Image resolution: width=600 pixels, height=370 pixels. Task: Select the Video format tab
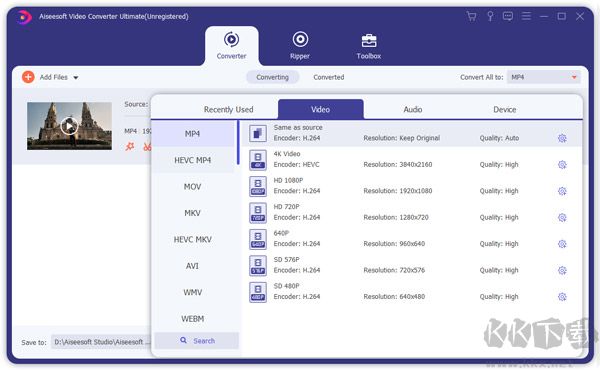coord(321,109)
